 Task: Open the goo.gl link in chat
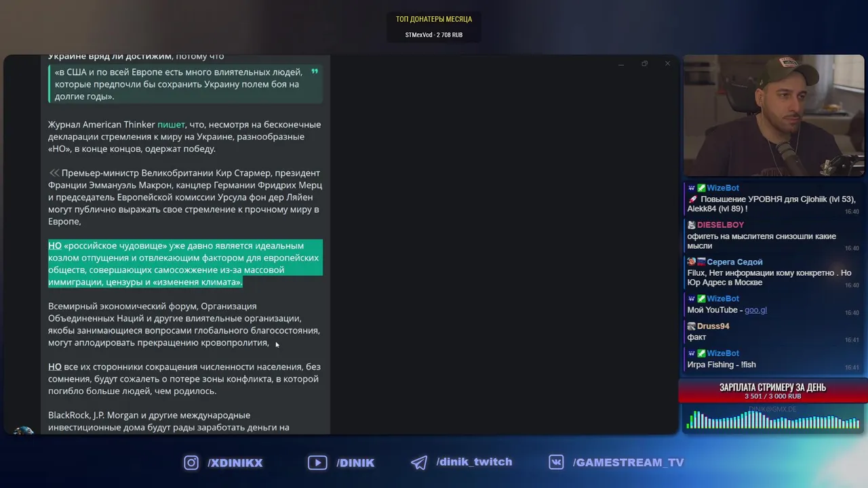(755, 310)
